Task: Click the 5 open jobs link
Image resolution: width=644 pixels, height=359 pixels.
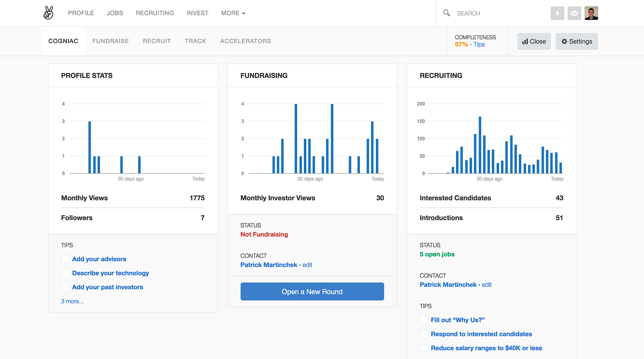Action: [x=437, y=254]
